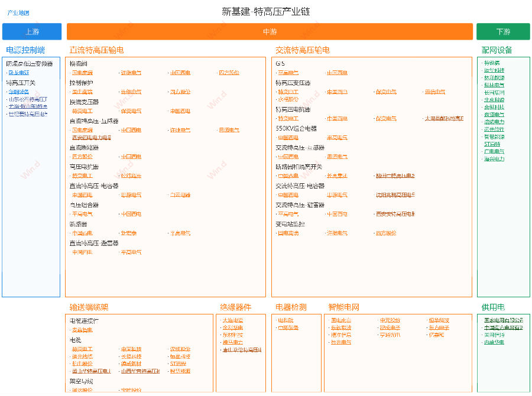Open 金利华电 in 绝缘器件 list
This screenshot has height=396, width=532.
[x=233, y=328]
